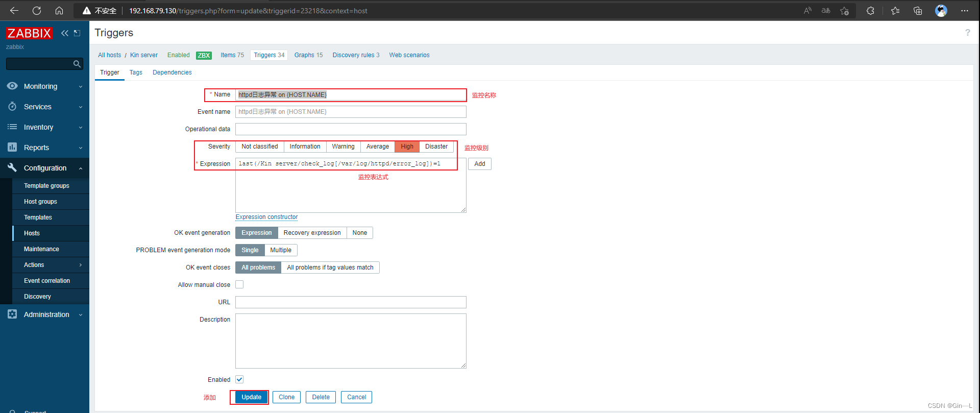
Task: Set severity to Information
Action: click(x=305, y=147)
